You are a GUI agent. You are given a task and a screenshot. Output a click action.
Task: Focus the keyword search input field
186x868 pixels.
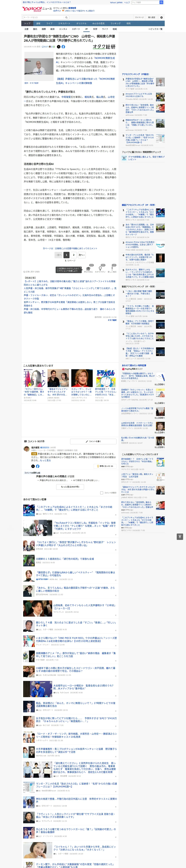coord(43,18)
